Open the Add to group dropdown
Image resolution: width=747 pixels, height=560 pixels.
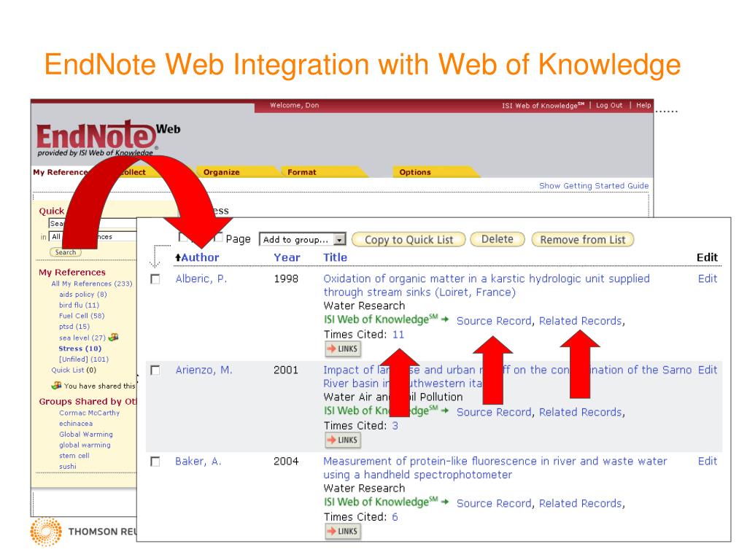click(302, 239)
